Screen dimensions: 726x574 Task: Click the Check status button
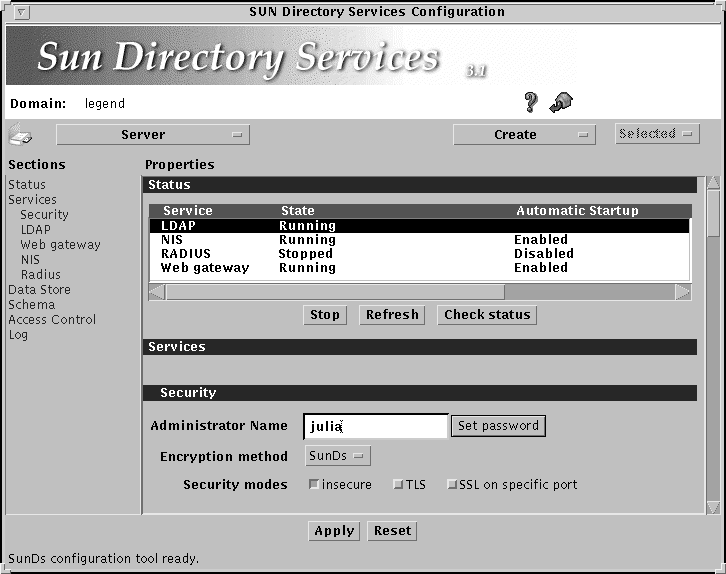coord(487,315)
